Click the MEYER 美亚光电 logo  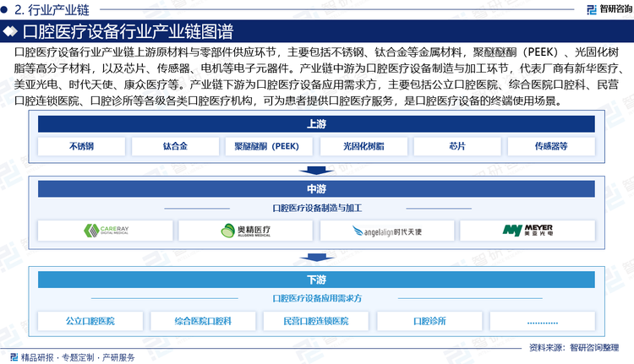[x=527, y=231]
